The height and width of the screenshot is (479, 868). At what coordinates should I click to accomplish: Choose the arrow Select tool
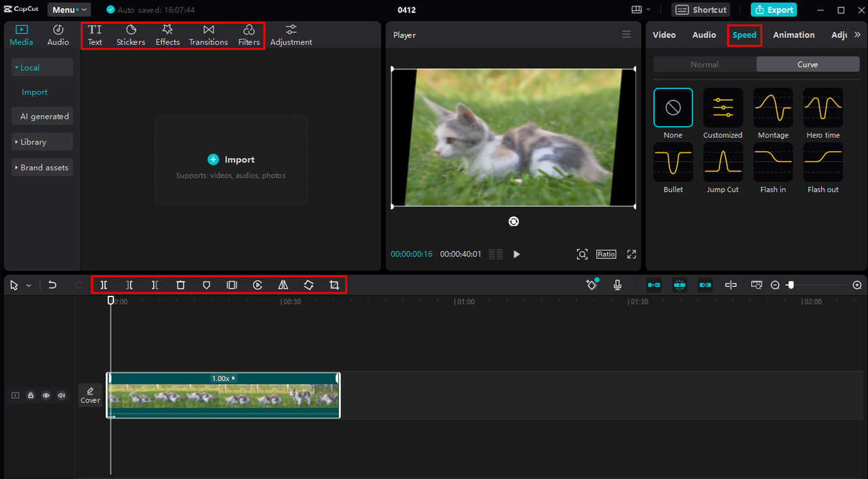point(14,285)
